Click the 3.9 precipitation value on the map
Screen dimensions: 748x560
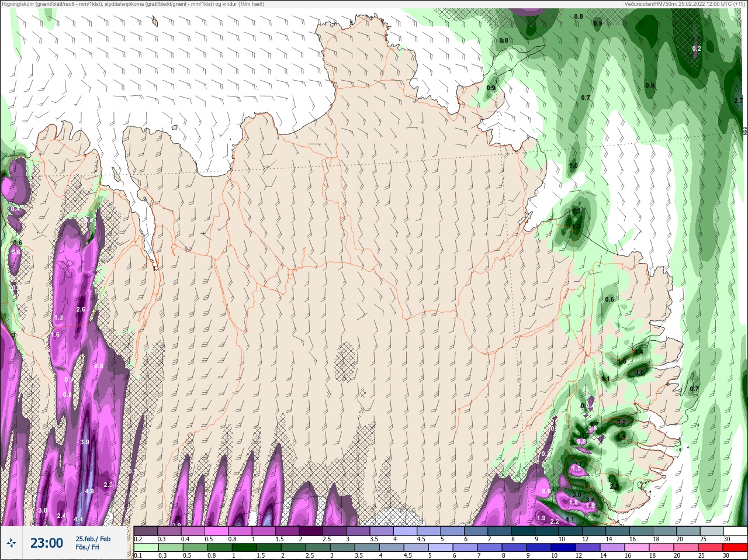85,442
